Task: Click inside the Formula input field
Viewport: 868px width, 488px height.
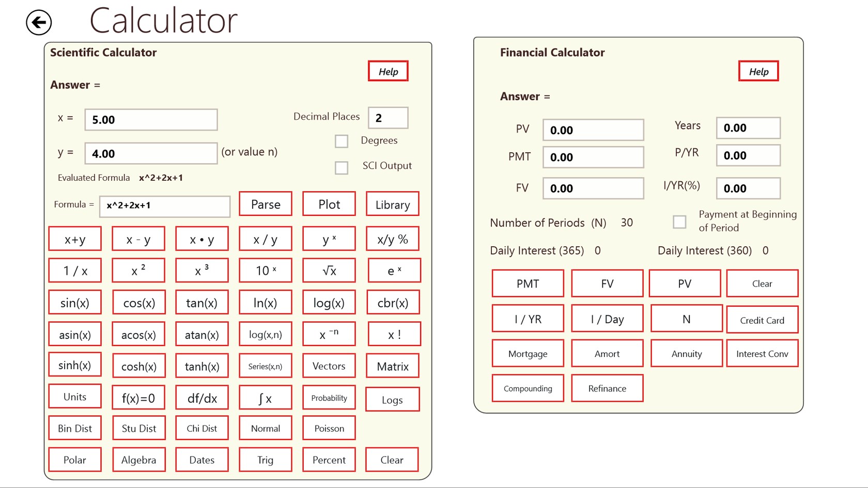Action: (164, 206)
